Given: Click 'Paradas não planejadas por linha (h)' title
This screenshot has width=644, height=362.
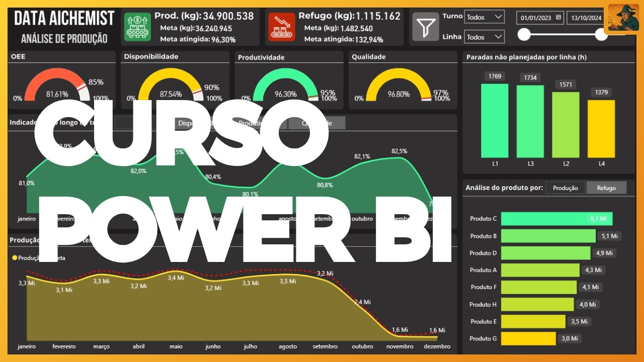Looking at the screenshot, I should click(x=526, y=57).
